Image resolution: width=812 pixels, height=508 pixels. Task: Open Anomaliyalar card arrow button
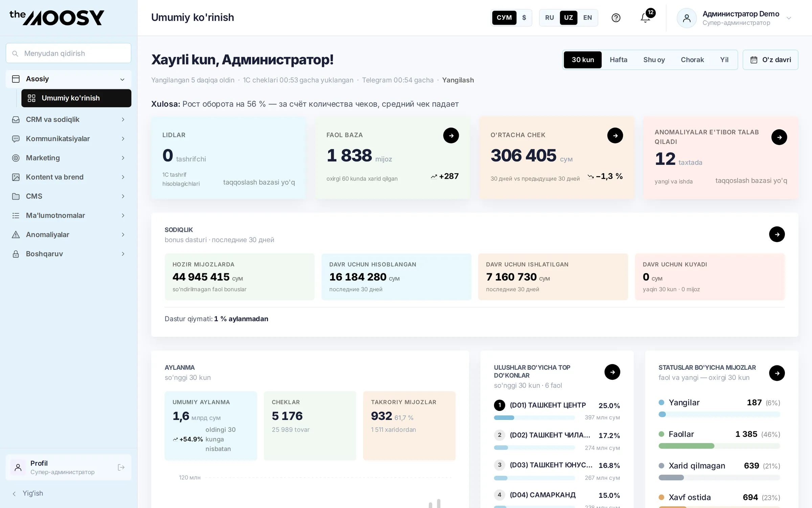click(x=779, y=137)
